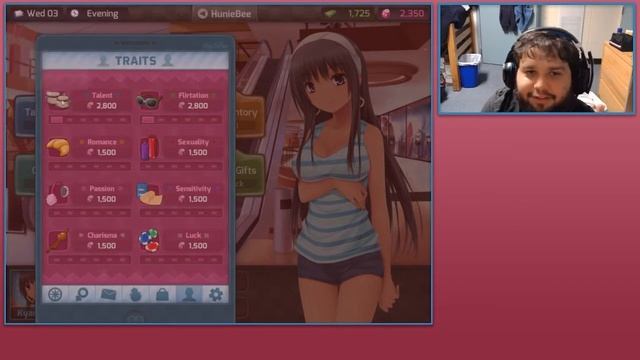Viewport: 640px width, 360px height.
Task: Click the Passion trait icon
Action: pos(58,194)
